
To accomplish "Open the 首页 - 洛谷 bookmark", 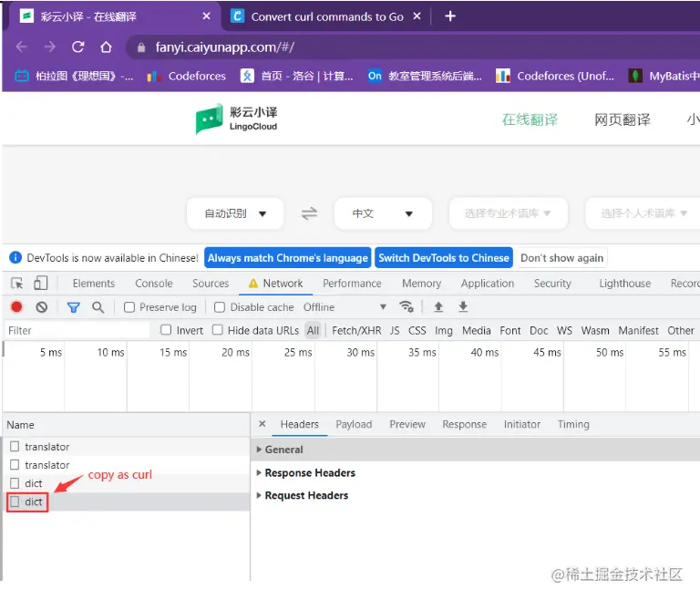I will pyautogui.click(x=297, y=76).
